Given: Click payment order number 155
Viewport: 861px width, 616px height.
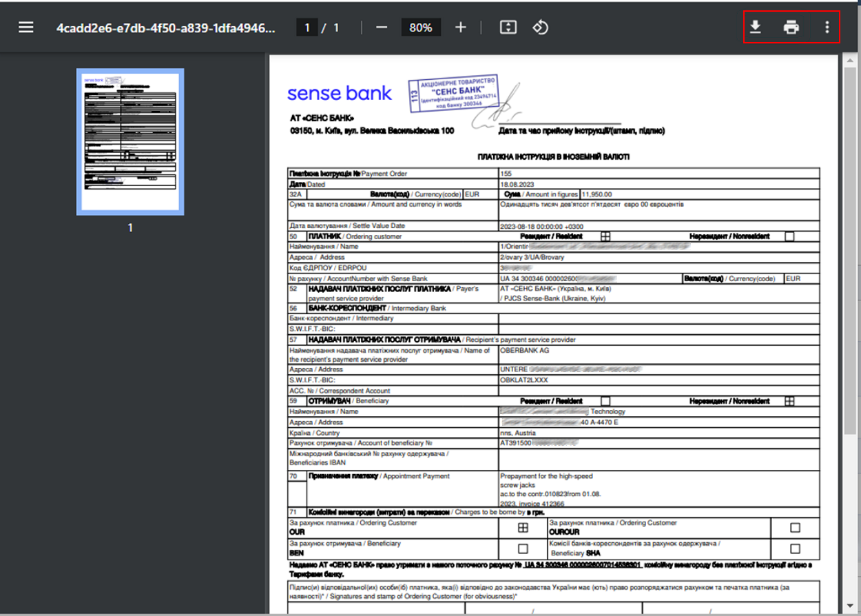Looking at the screenshot, I should (x=508, y=173).
